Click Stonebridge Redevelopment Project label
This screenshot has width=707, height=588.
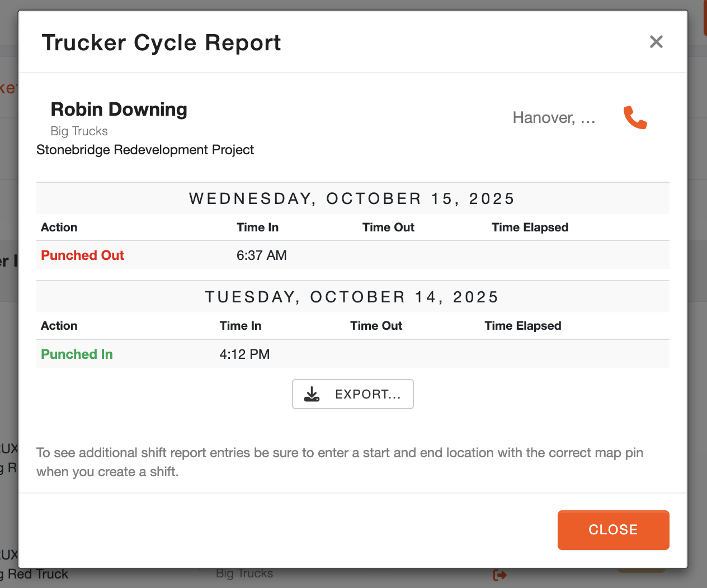[145, 150]
